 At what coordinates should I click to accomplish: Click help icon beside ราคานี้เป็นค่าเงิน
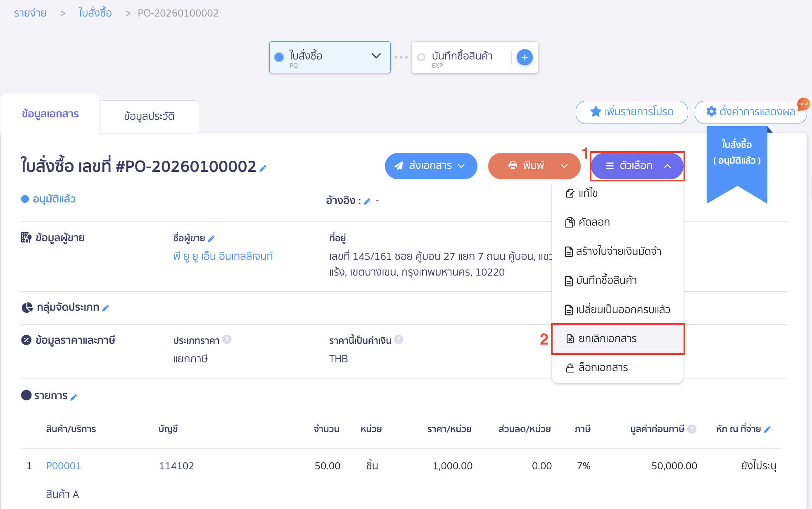tap(399, 340)
